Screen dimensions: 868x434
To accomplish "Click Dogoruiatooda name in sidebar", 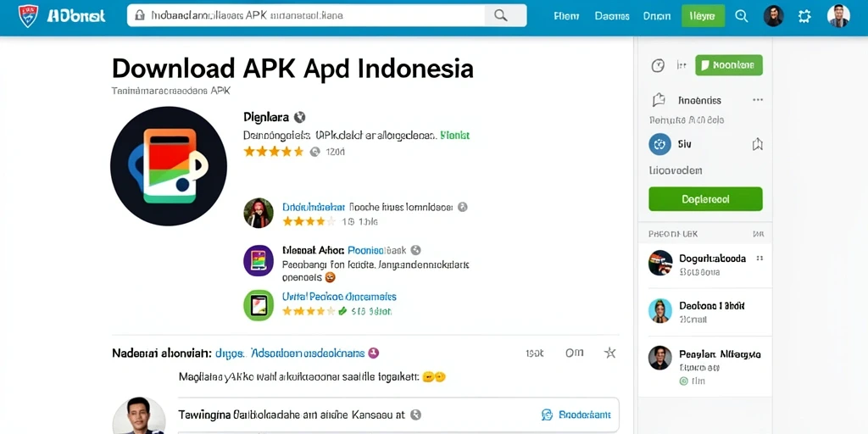I will coord(712,259).
